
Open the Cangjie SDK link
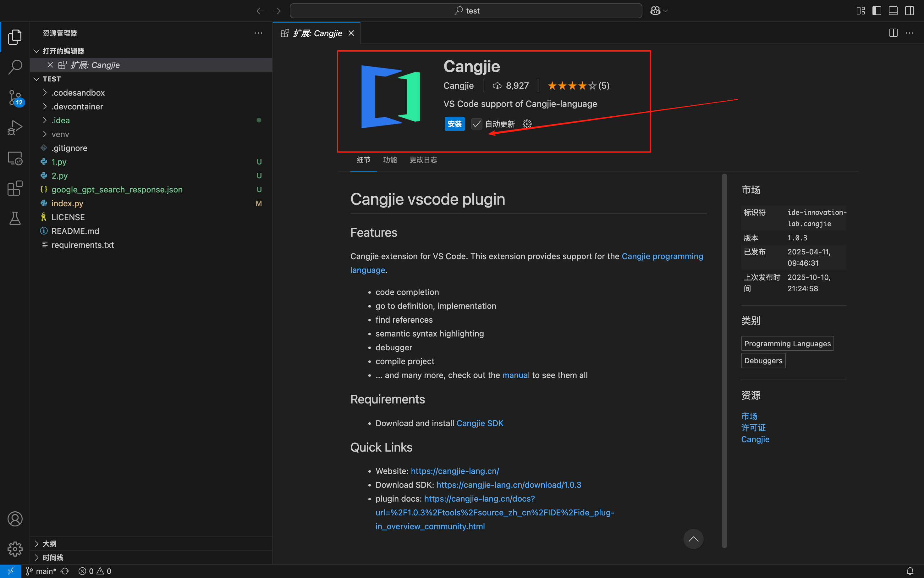coord(480,423)
